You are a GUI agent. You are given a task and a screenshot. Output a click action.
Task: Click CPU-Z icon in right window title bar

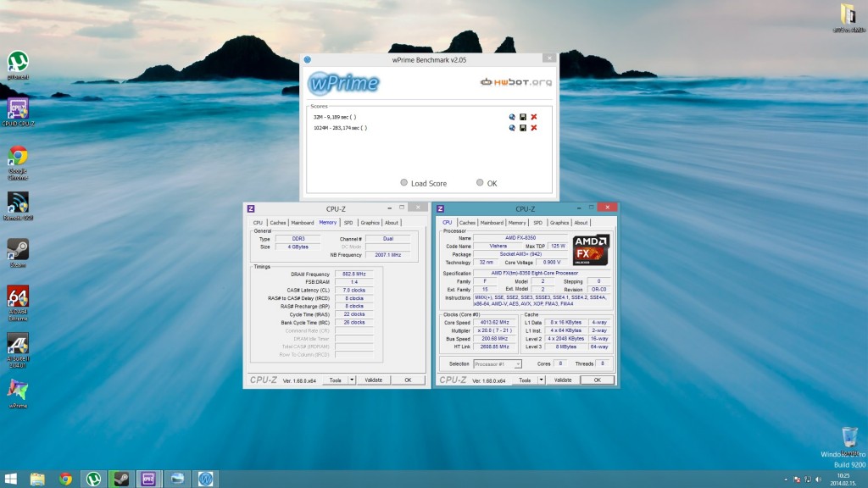[x=440, y=208]
